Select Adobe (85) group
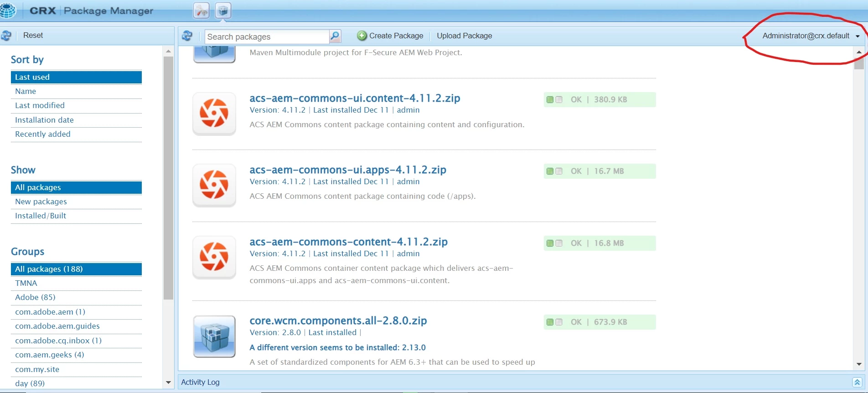Image resolution: width=868 pixels, height=393 pixels. tap(76, 297)
